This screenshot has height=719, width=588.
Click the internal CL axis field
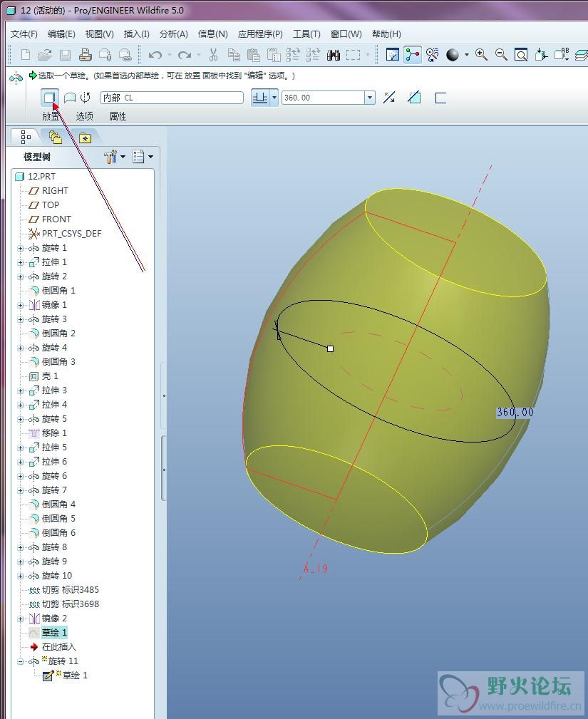click(172, 98)
